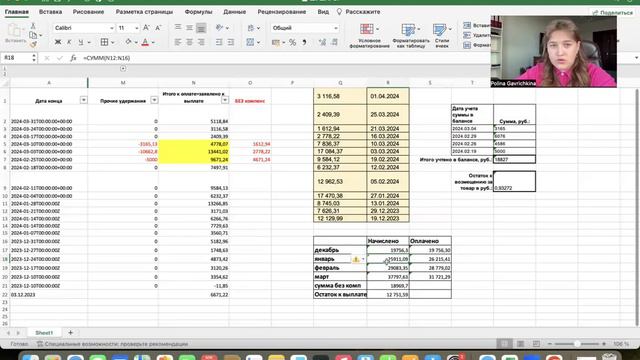Increase font size with large A icon
Image resolution: width=640 pixels, height=360 pixels.
(146, 28)
